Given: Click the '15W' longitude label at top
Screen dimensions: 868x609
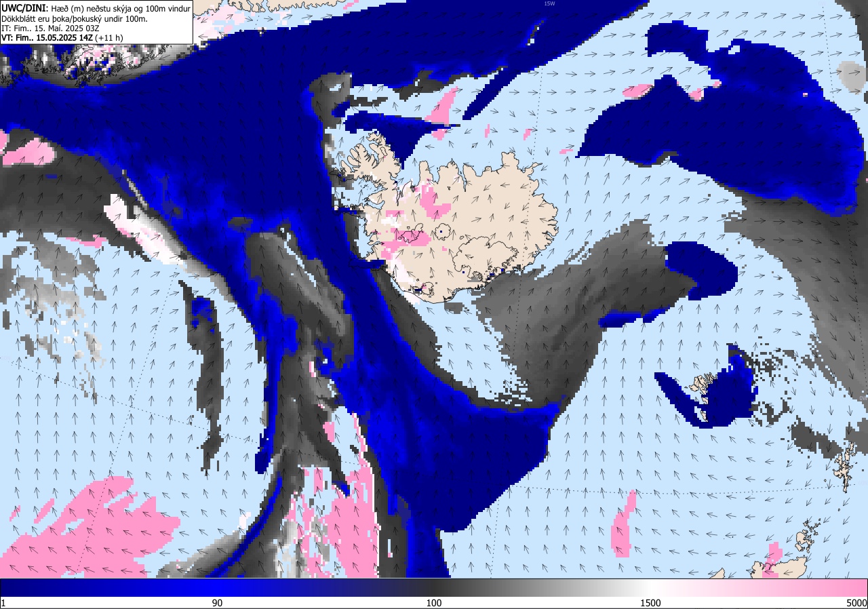Looking at the screenshot, I should point(549,3).
